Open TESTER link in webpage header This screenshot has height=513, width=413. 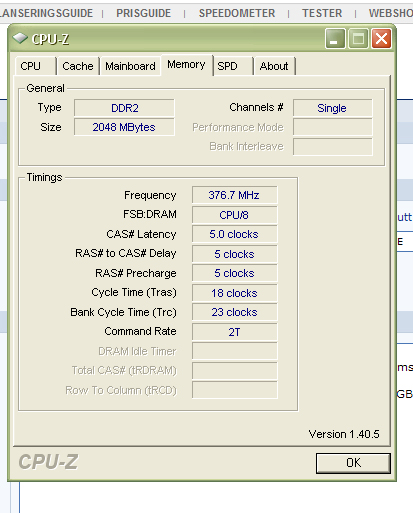(322, 13)
